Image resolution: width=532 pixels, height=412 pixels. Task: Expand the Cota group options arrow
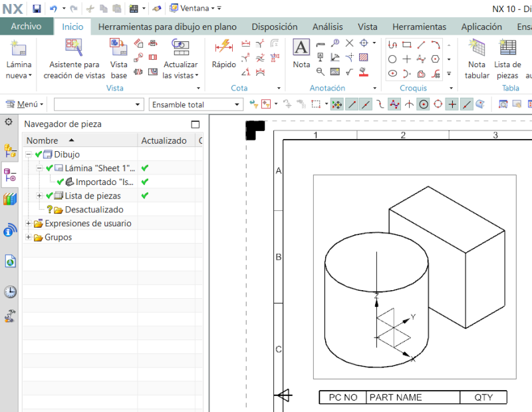(x=279, y=89)
